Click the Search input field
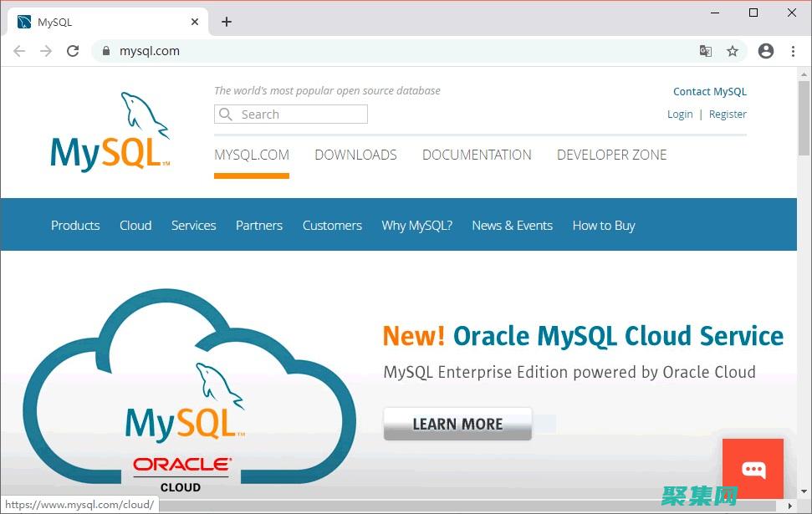The height and width of the screenshot is (514, 812). coord(291,115)
